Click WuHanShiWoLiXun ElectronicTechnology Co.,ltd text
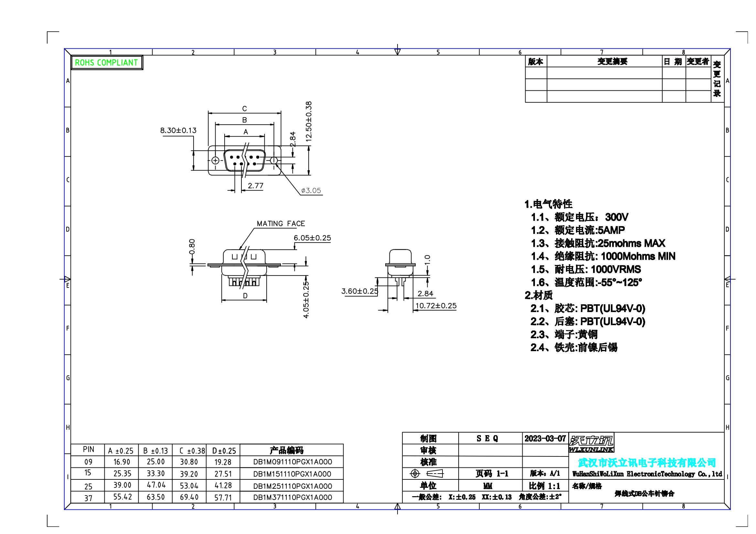Screen dimensions: 756x534 point(647,474)
